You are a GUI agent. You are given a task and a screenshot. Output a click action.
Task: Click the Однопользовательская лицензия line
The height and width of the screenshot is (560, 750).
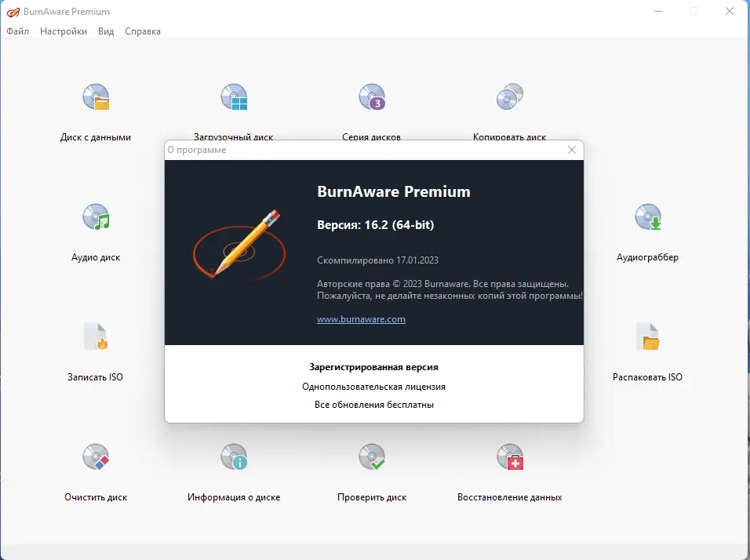pos(374,387)
